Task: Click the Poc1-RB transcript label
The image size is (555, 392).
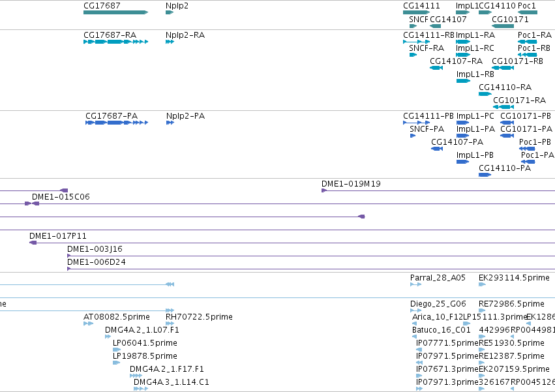Action: click(x=533, y=48)
